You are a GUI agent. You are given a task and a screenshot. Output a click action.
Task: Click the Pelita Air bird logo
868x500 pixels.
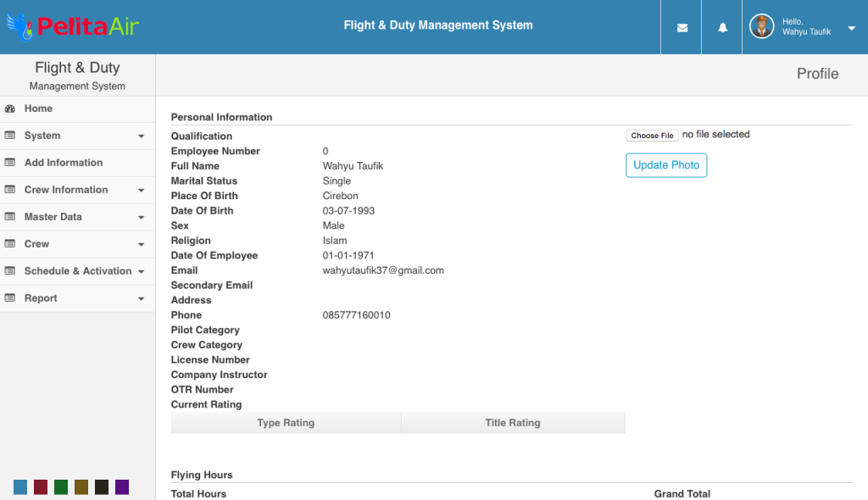[x=19, y=27]
